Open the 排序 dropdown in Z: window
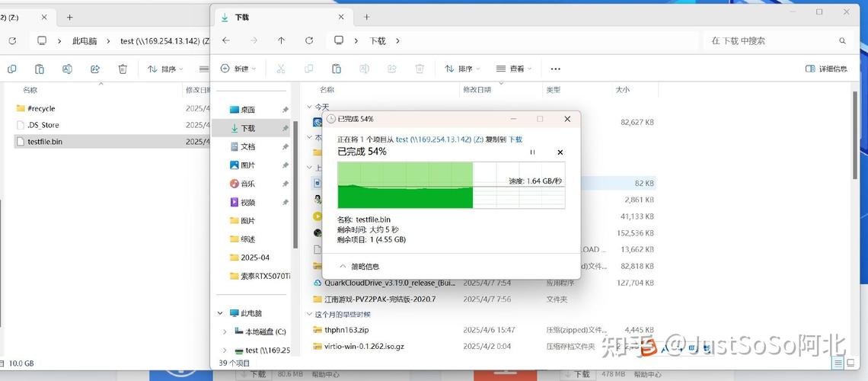This screenshot has width=868, height=381. coord(165,69)
